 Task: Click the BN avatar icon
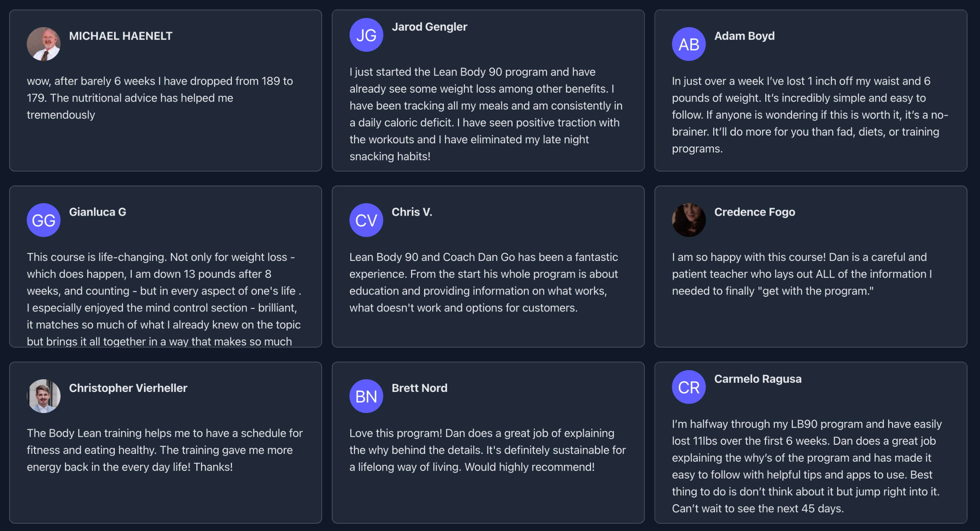point(366,396)
